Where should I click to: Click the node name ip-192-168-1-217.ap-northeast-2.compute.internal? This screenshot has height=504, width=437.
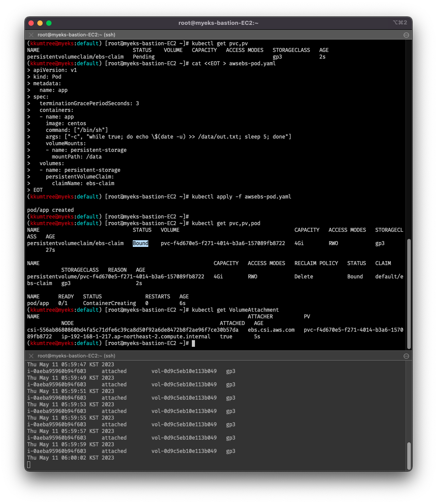click(136, 337)
